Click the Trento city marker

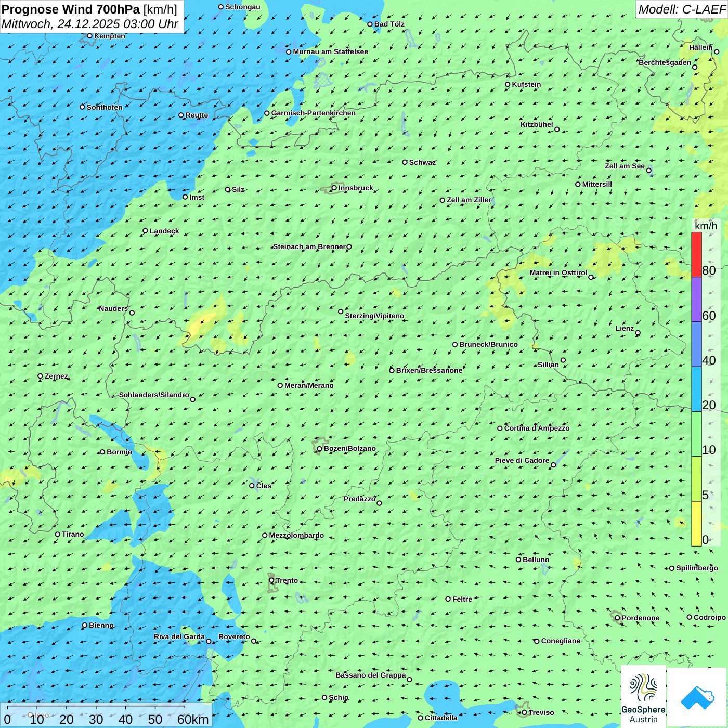[271, 580]
